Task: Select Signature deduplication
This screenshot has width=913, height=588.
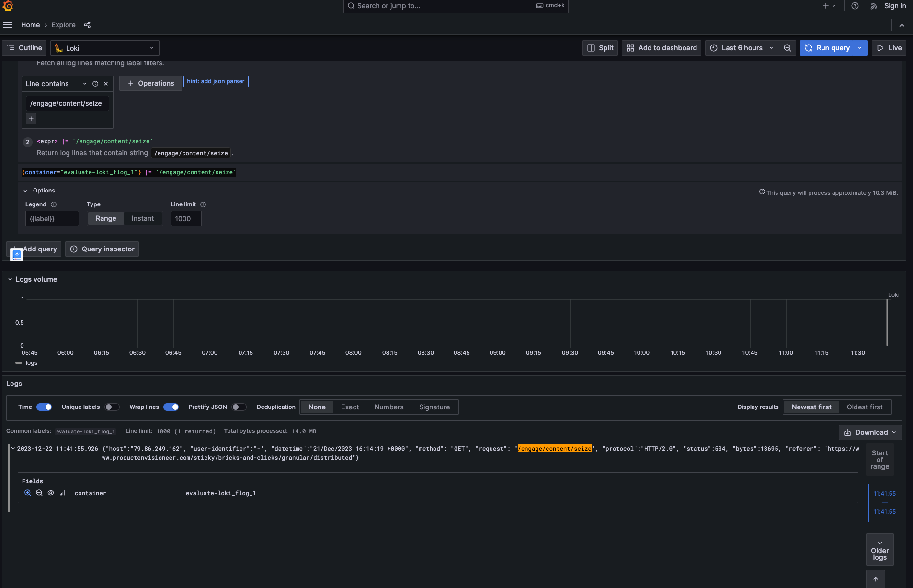Action: 434,407
